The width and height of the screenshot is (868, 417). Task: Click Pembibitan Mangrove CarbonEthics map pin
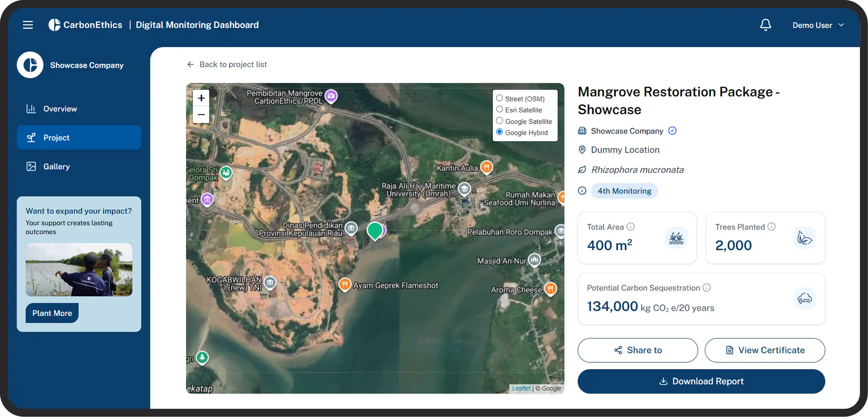coord(331,97)
